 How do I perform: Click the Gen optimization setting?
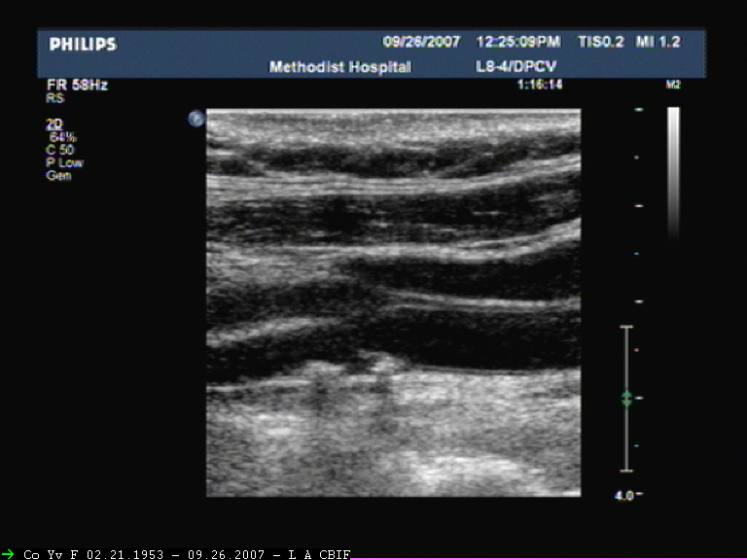point(58,175)
